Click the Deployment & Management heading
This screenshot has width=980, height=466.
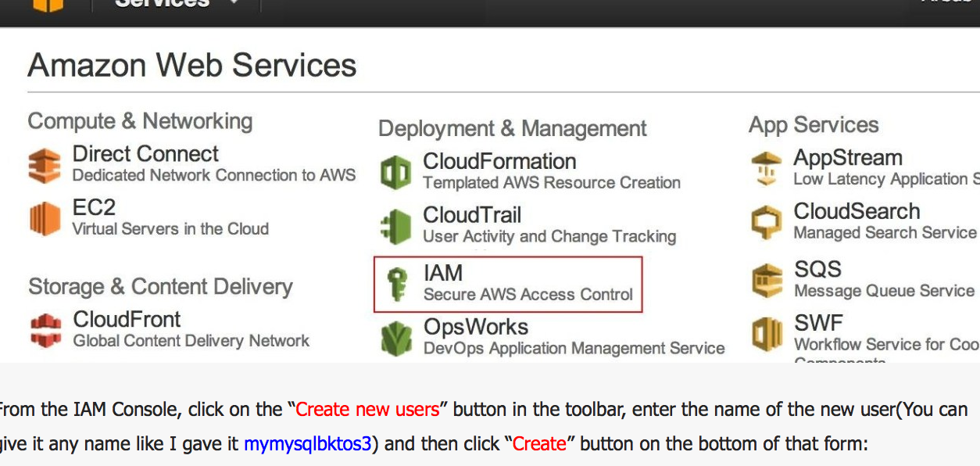pos(513,128)
